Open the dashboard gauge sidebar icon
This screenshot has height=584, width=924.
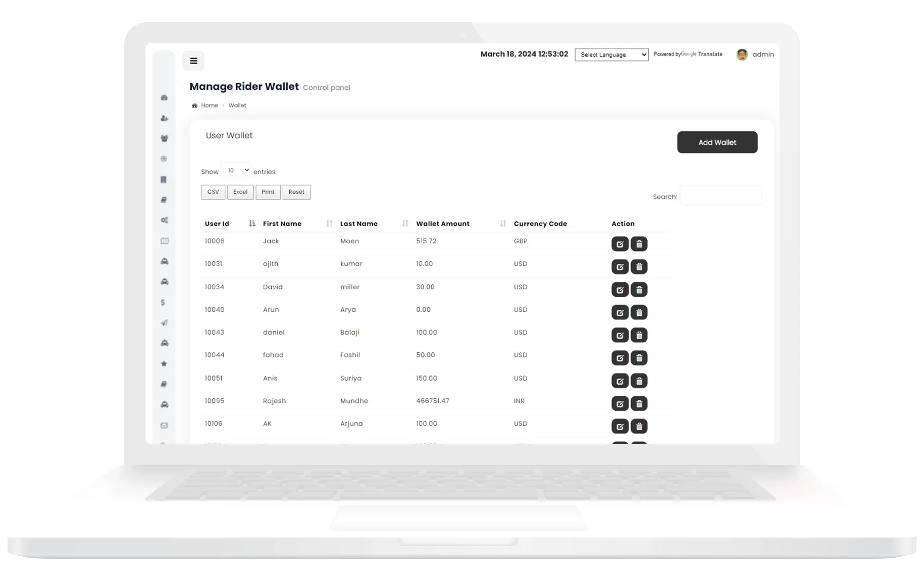point(164,97)
